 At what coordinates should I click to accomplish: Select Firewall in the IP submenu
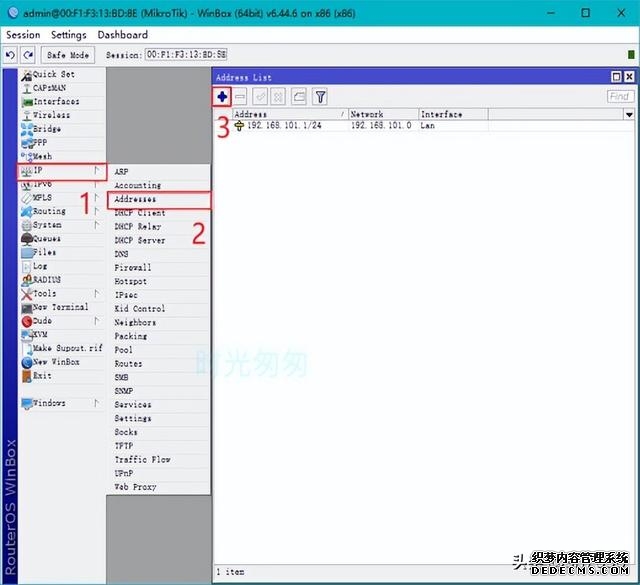[160, 268]
